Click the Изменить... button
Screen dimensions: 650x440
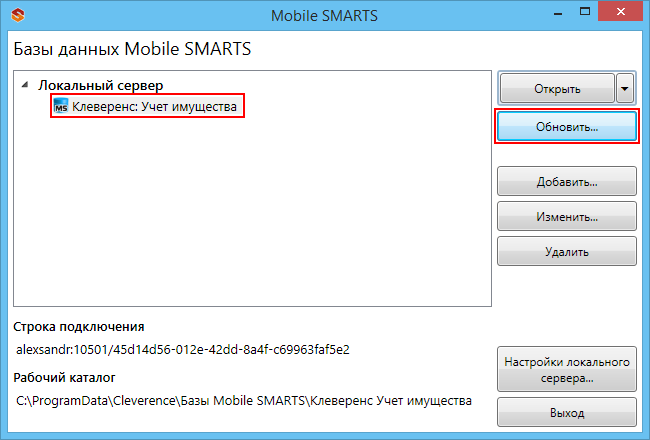(x=567, y=216)
